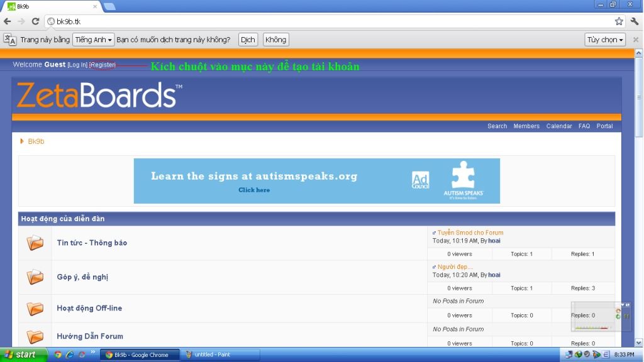This screenshot has width=644, height=362.
Task: Reload the page with the refresh icon
Action: tap(36, 21)
